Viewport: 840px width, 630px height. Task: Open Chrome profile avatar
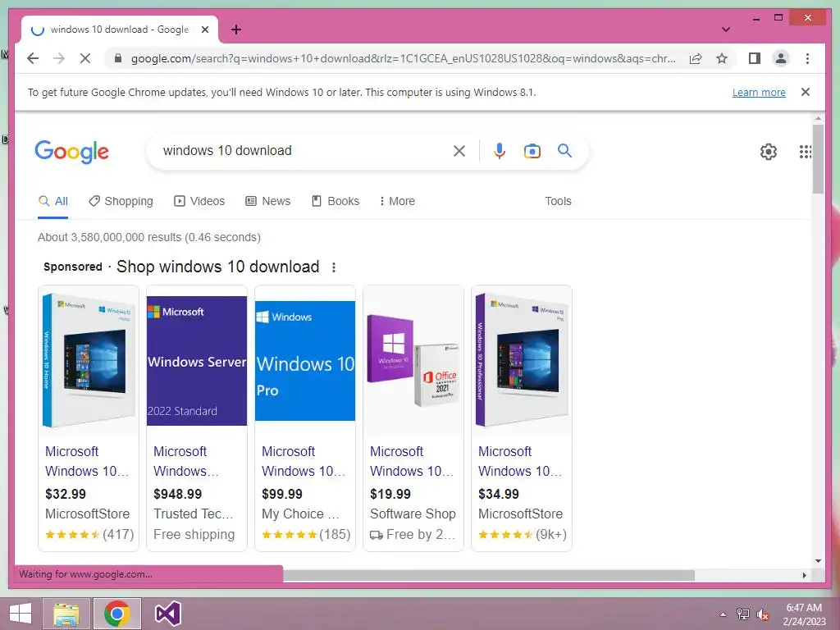click(x=781, y=58)
